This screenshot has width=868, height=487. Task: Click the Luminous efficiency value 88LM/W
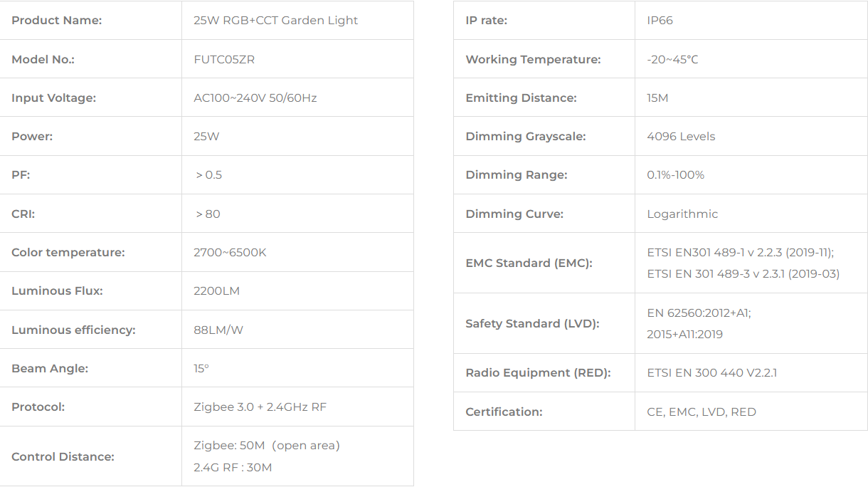218,330
